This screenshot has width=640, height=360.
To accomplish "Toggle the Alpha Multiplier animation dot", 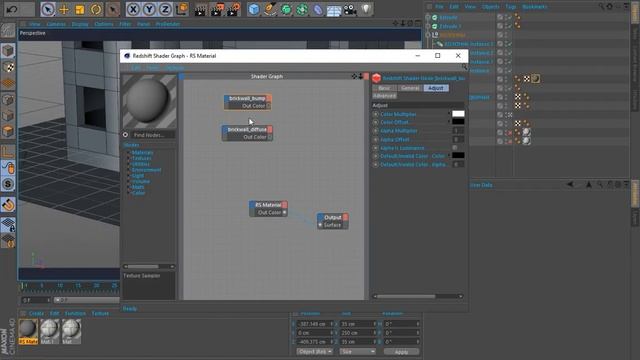I will (376, 131).
